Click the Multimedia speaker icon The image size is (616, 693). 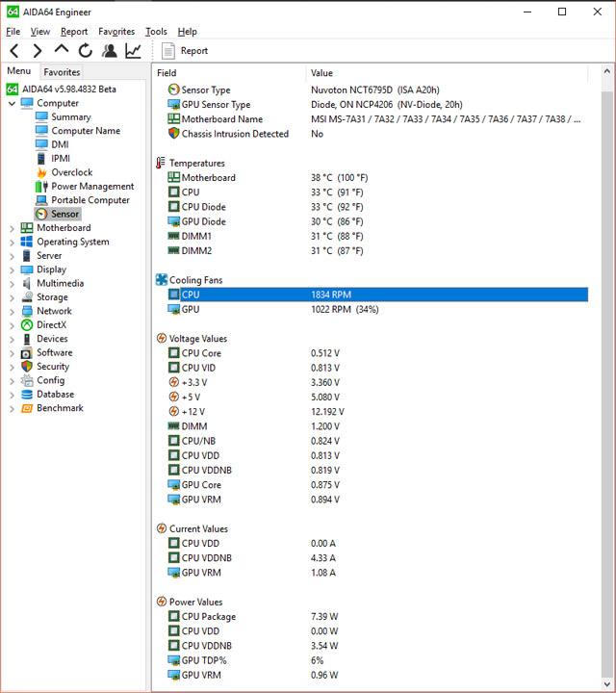(27, 283)
